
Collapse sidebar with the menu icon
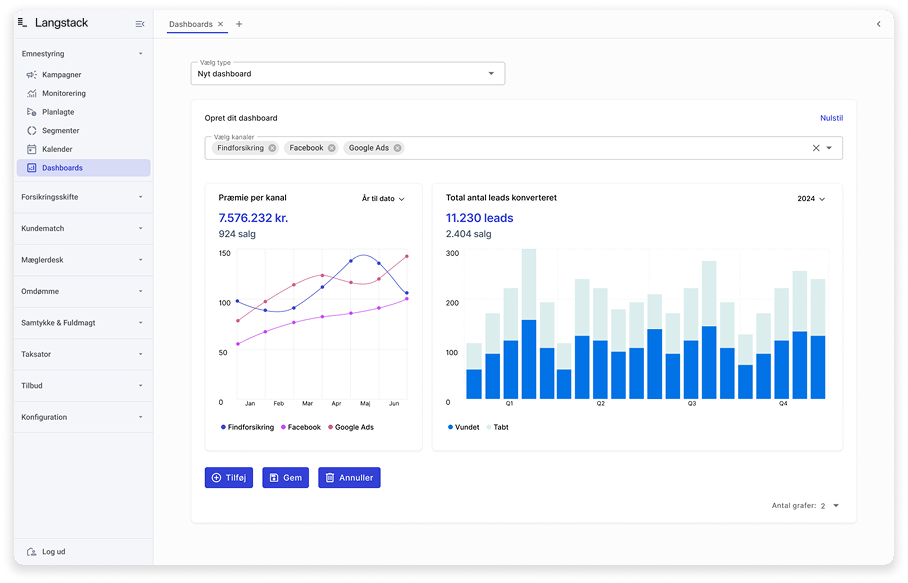point(140,24)
